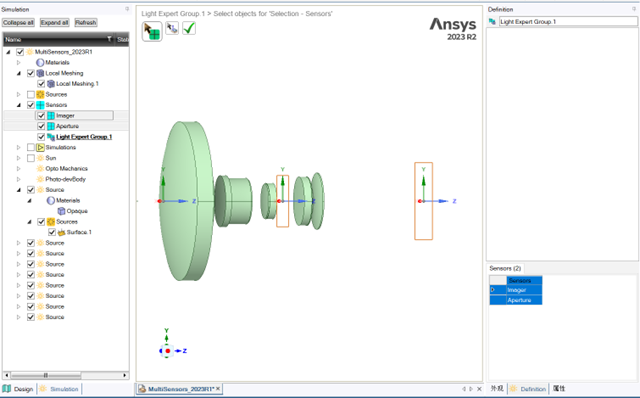This screenshot has height=398, width=640.
Task: Collapse the Sensors tree node
Action: tap(18, 105)
